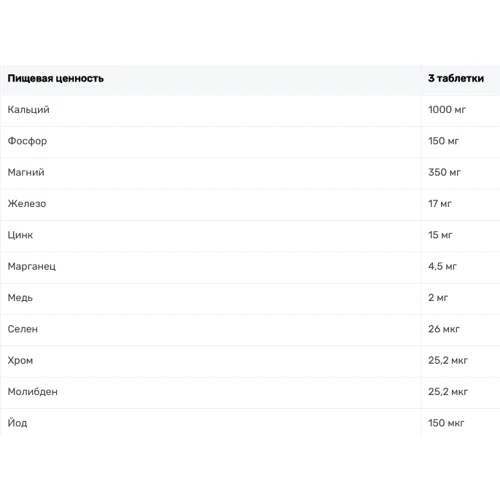This screenshot has height=500, width=500.
Task: Select the 'Хром' row label
Action: 20,360
